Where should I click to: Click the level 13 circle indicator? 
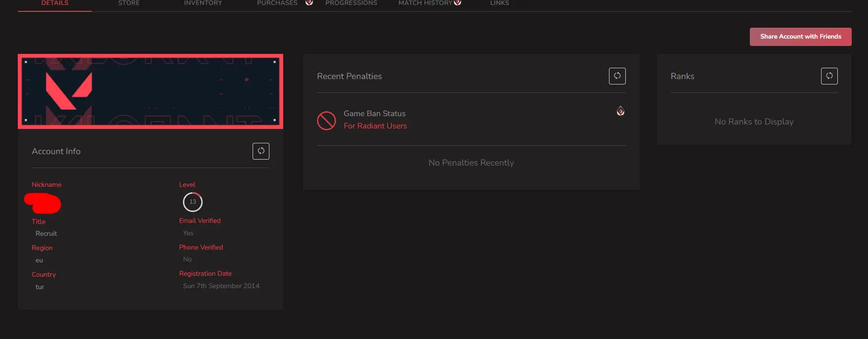click(x=193, y=202)
